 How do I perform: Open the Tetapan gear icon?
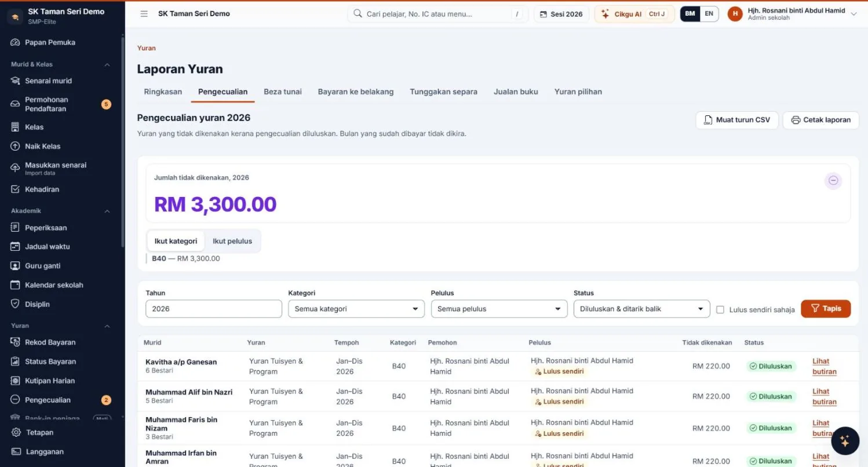(x=16, y=432)
